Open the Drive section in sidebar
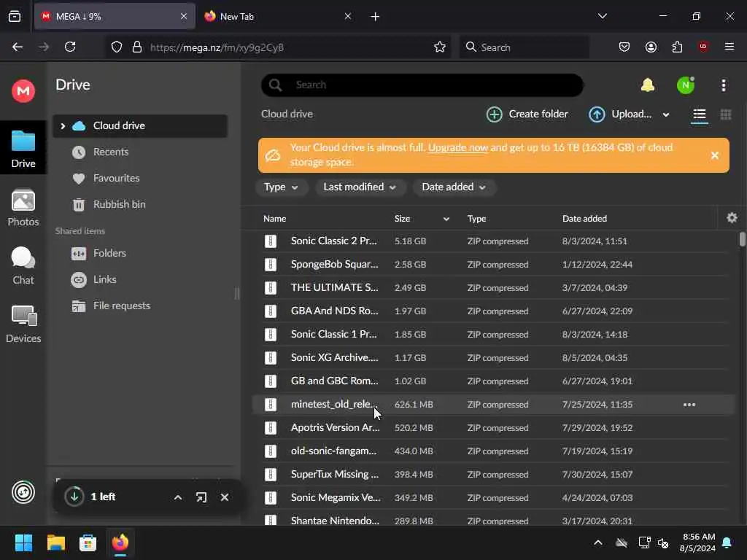 coord(23,149)
